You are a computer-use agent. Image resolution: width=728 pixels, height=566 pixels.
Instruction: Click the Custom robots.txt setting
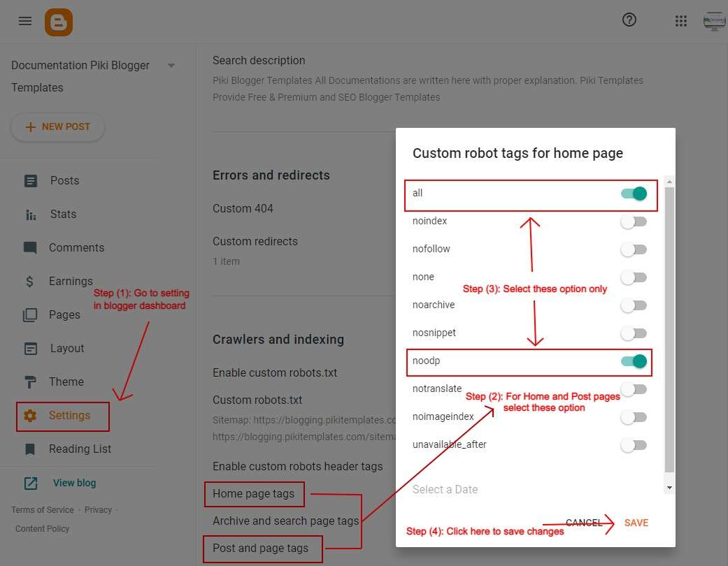click(257, 400)
